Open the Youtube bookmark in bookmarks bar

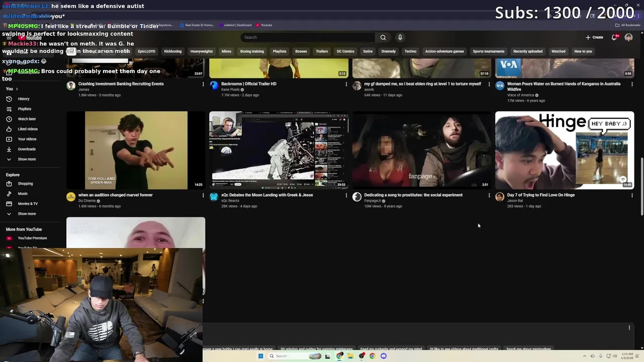point(264,25)
